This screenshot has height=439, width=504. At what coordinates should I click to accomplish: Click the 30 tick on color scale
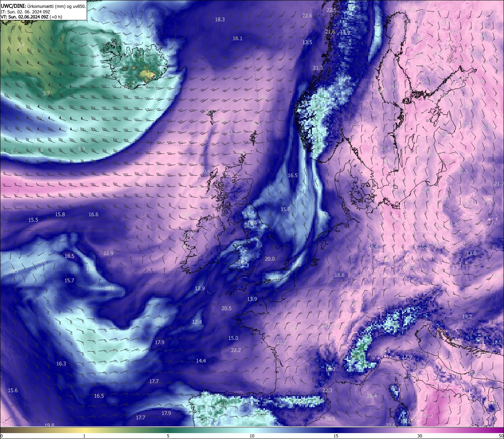(x=420, y=436)
